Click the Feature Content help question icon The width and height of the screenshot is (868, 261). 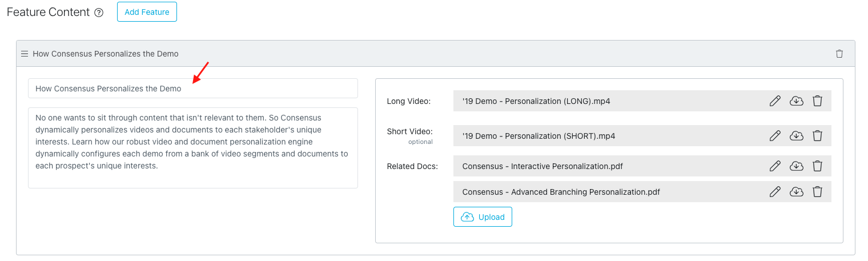pyautogui.click(x=99, y=13)
